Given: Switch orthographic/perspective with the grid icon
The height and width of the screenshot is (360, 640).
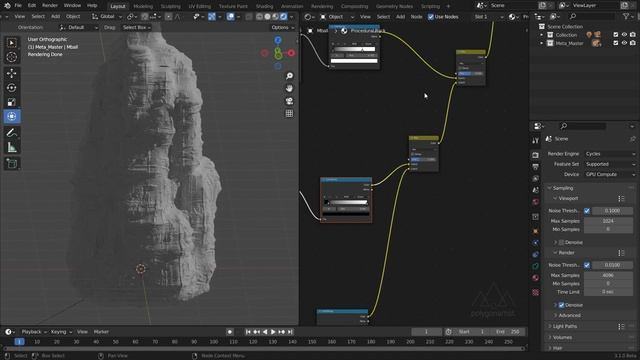Looking at the screenshot, I should tap(289, 113).
